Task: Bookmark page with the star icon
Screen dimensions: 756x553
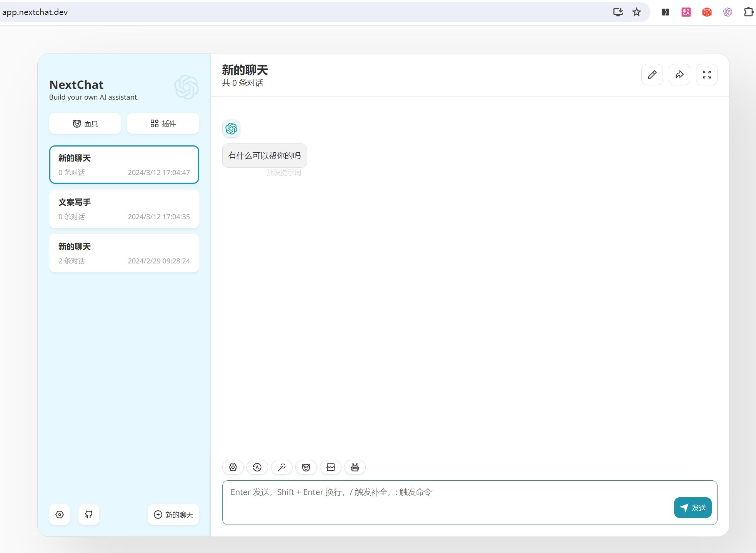Action: point(637,12)
